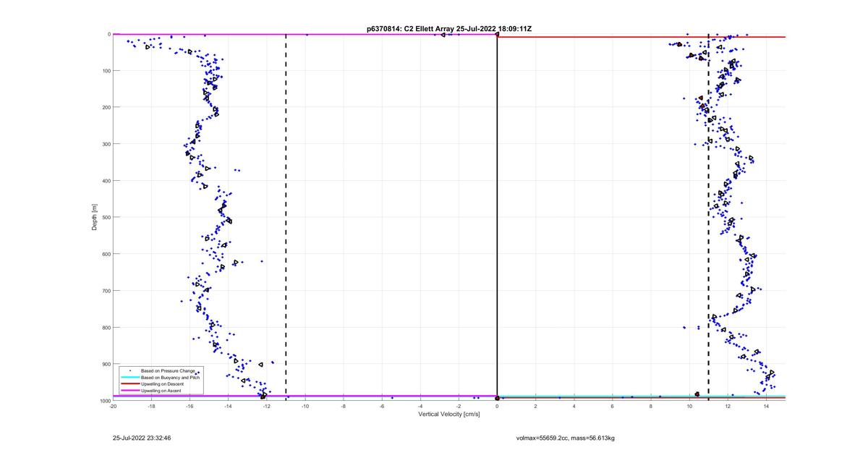Click the depth tick label '1000'
This screenshot has width=868, height=450.
pos(104,400)
